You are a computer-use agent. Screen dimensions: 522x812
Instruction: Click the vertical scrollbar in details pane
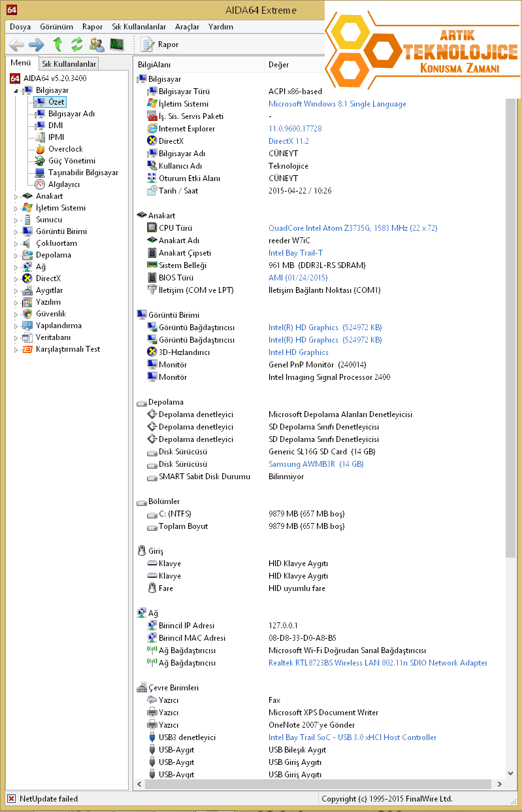(511, 327)
